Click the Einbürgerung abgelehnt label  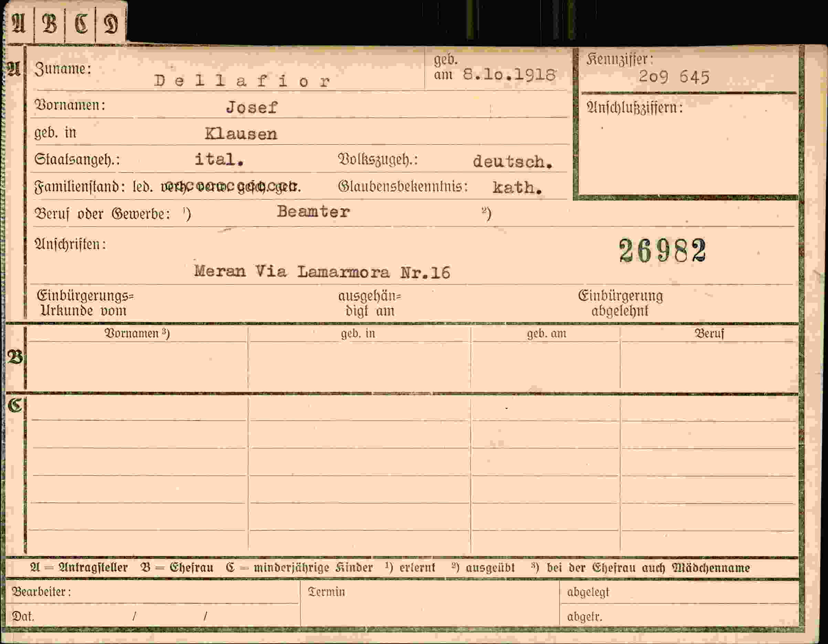[620, 303]
